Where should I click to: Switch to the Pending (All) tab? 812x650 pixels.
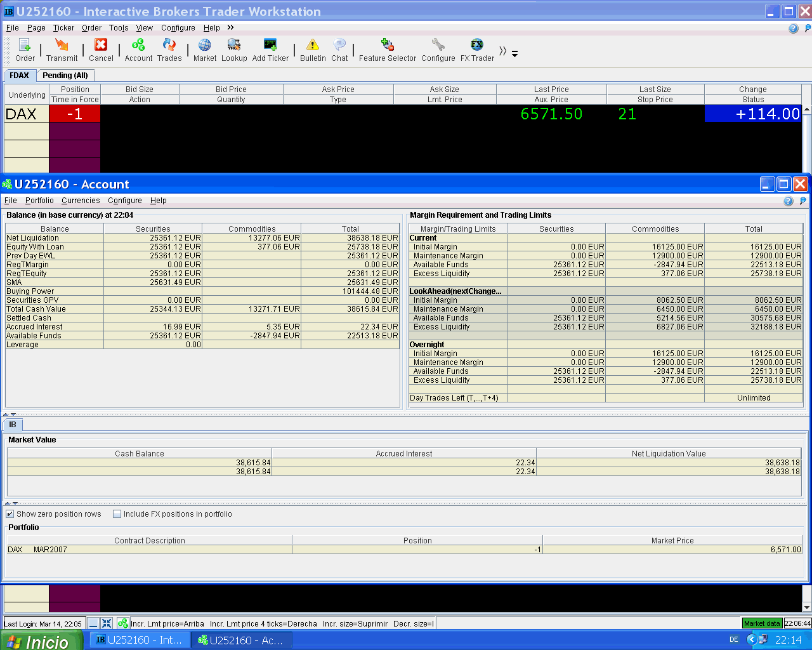pos(65,76)
